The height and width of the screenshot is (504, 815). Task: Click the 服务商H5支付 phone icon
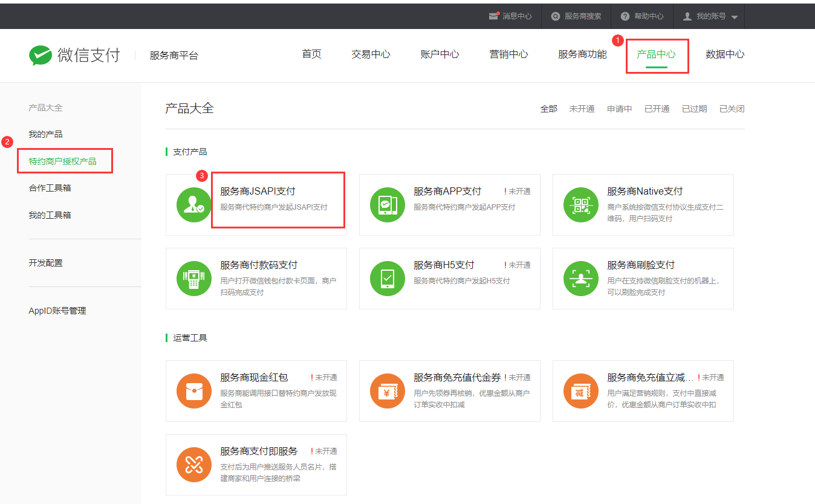(x=388, y=279)
